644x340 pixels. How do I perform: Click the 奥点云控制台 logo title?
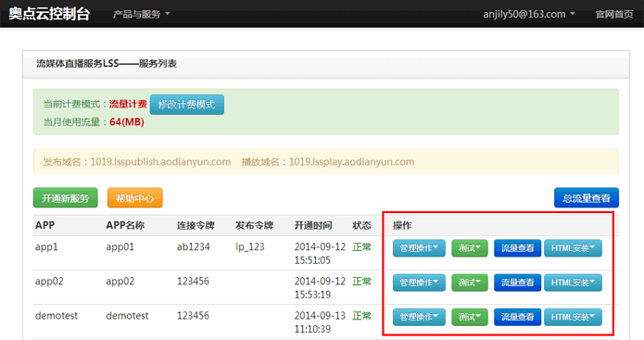click(x=49, y=14)
